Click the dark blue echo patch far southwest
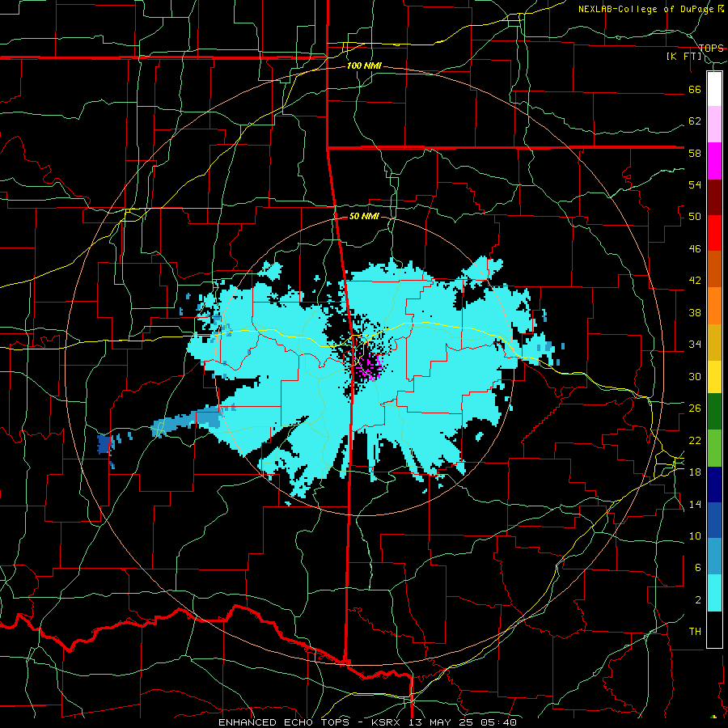728x728 pixels. coord(105,445)
